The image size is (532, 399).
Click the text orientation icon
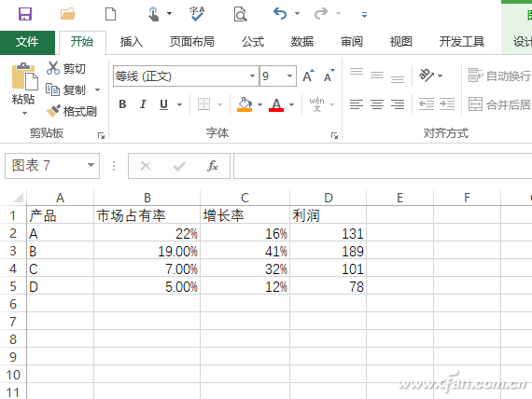427,76
